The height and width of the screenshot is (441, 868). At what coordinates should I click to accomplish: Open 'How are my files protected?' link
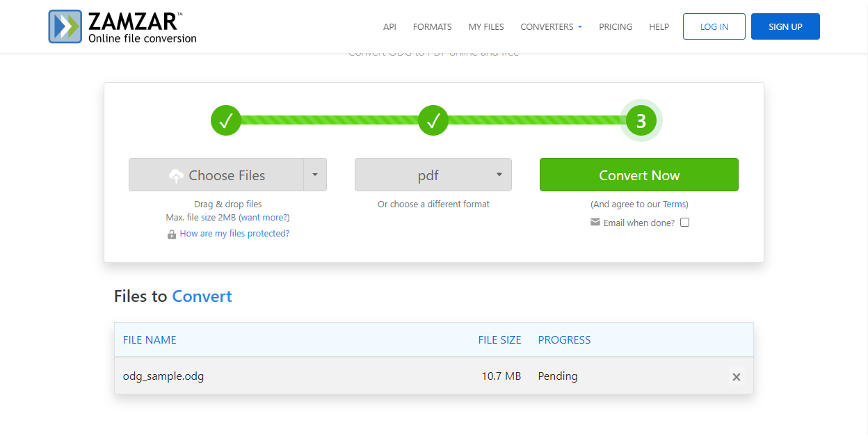[234, 234]
